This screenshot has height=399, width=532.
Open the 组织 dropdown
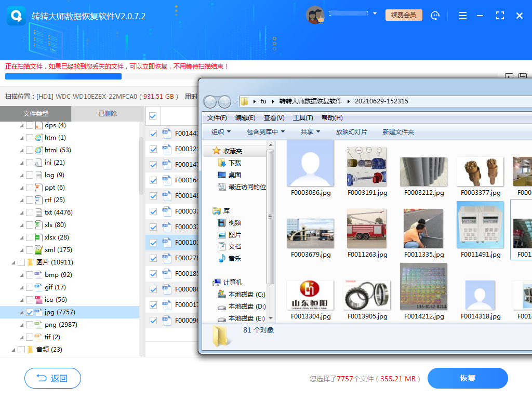218,131
